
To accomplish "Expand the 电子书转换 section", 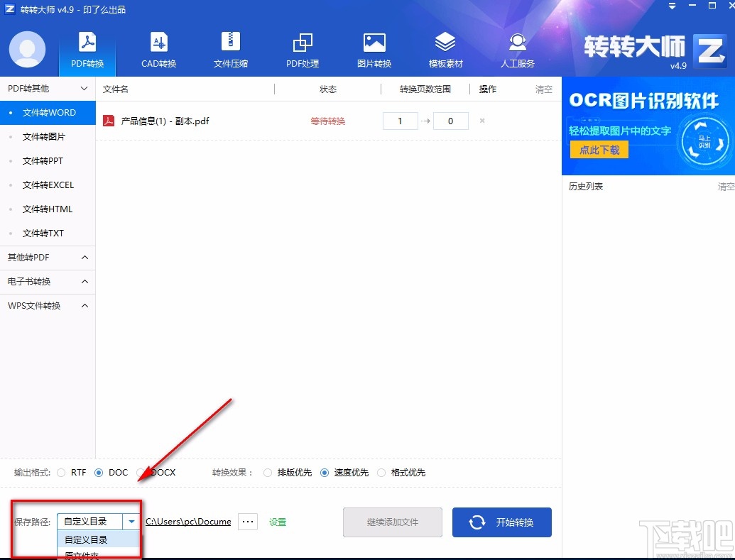I will pos(48,281).
